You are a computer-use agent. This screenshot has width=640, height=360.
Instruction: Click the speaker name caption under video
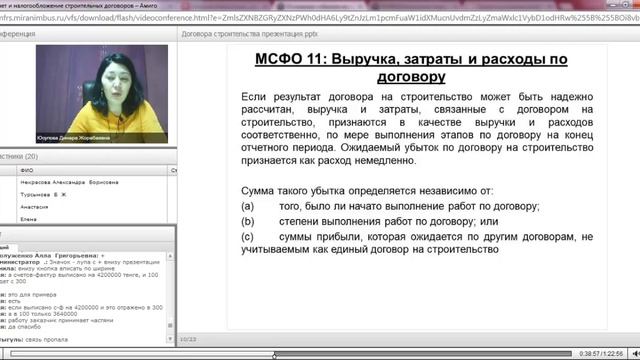(x=73, y=138)
